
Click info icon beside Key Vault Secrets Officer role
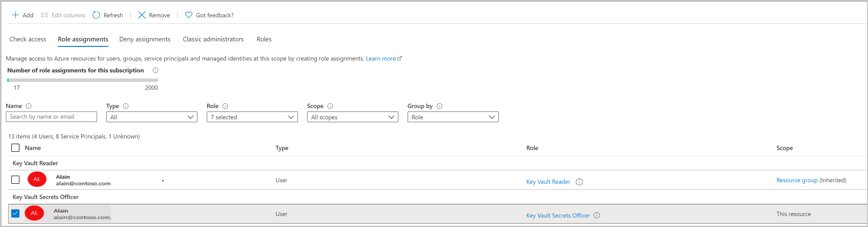pos(597,215)
